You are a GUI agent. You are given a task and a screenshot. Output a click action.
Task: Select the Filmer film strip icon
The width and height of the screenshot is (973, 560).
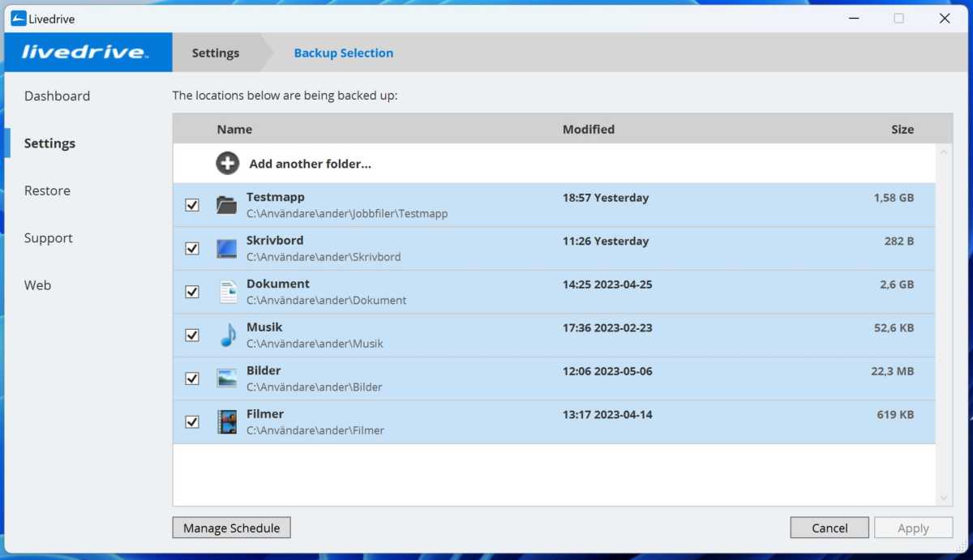pos(227,421)
